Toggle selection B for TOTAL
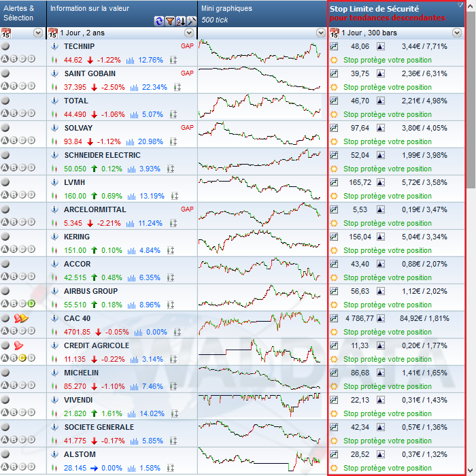476x476 pixels. (x=14, y=114)
